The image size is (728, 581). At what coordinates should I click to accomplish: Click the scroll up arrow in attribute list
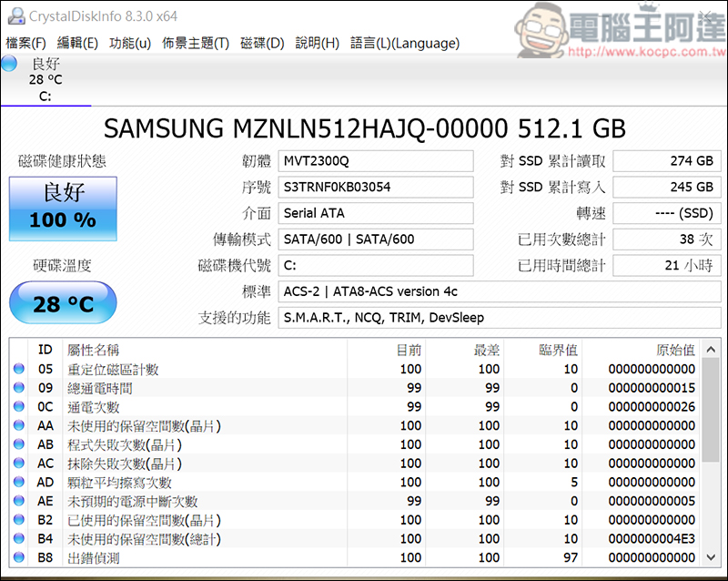(711, 350)
